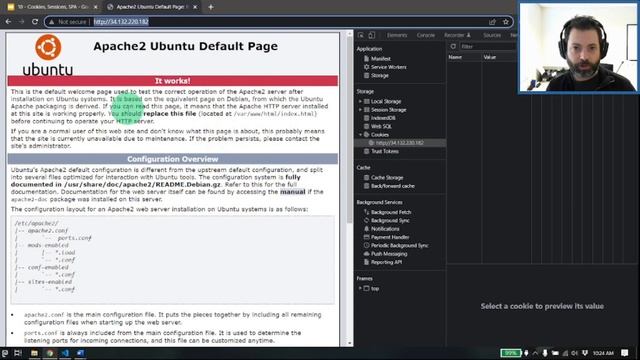This screenshot has height=360, width=640.
Task: Select the Apache2 Ubuntu Default Page tab
Action: pos(152,7)
